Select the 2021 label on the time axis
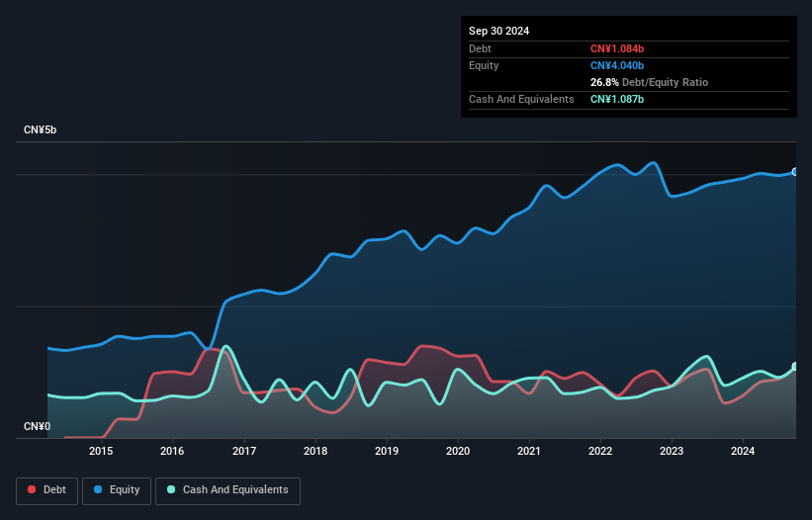 pos(529,452)
